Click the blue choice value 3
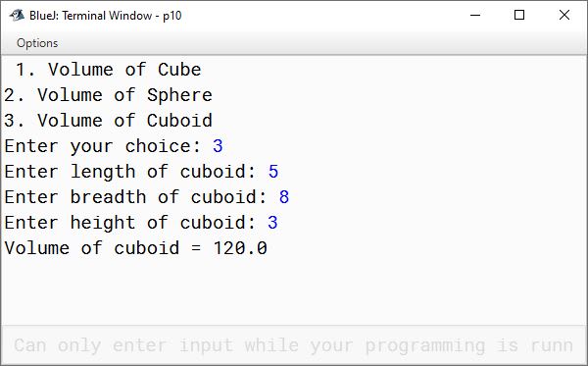The image size is (588, 366). click(218, 146)
